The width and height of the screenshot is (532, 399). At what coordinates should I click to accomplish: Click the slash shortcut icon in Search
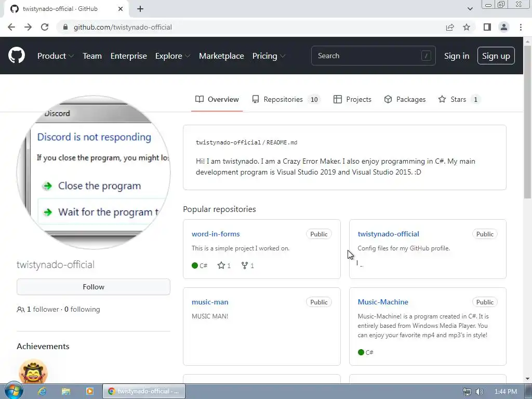[x=426, y=56]
